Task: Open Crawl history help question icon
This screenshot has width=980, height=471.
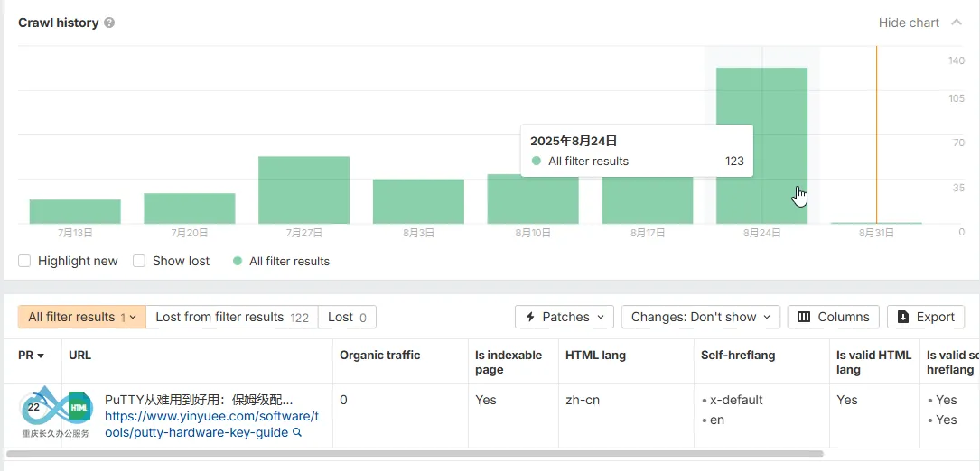Action: [109, 23]
